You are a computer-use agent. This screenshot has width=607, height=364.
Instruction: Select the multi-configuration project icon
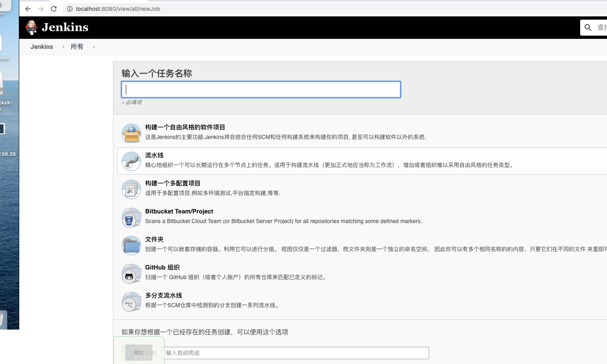pos(131,189)
